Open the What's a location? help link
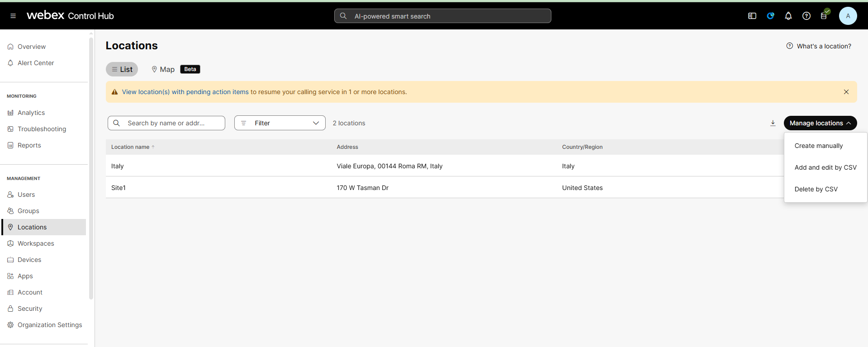This screenshot has height=347, width=868. point(823,46)
